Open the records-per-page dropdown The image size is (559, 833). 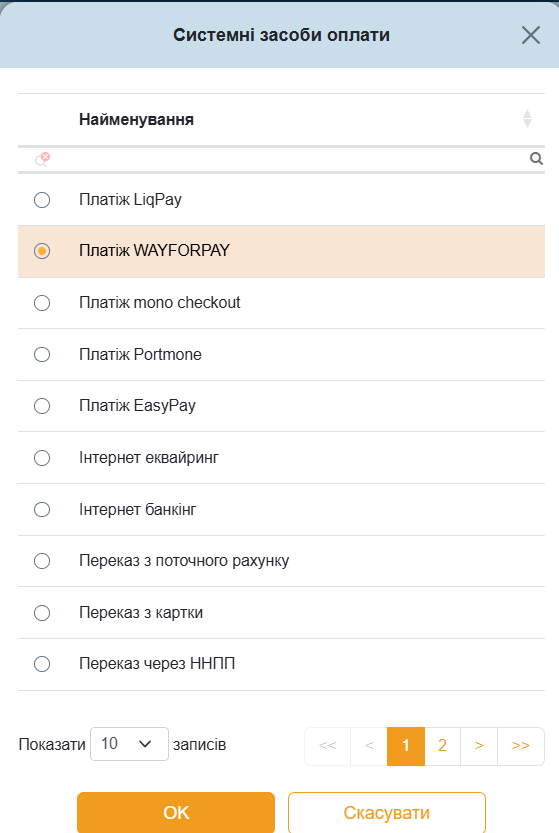(129, 744)
